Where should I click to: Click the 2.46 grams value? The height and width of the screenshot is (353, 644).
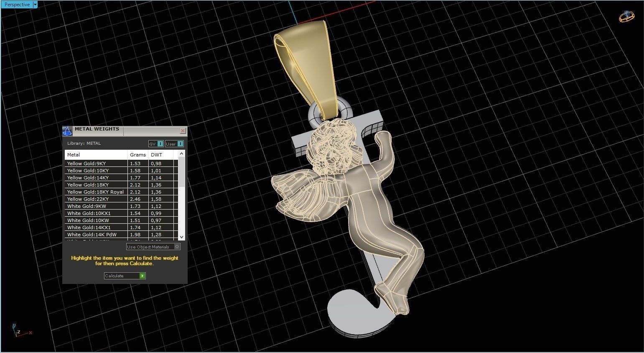click(x=135, y=199)
